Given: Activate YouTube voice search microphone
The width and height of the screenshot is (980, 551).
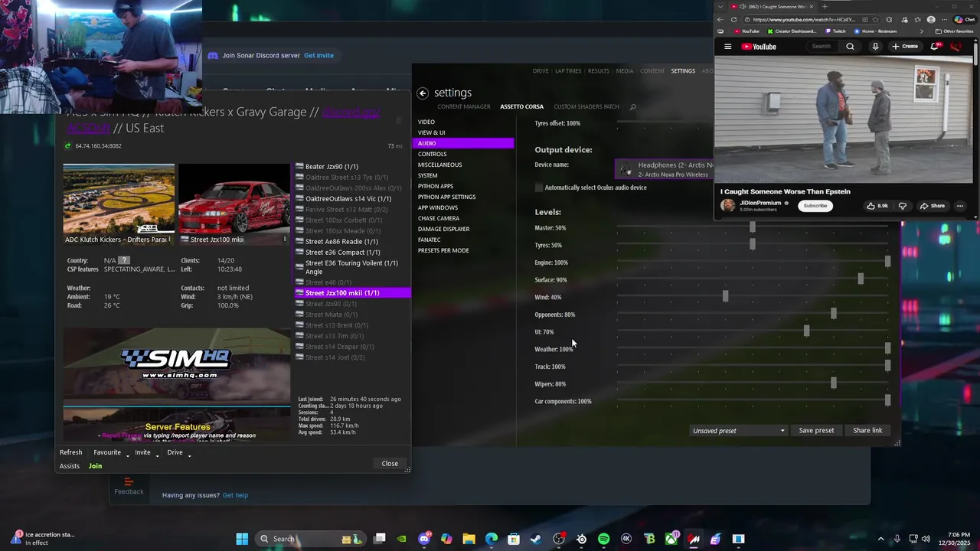Looking at the screenshot, I should coord(875,47).
